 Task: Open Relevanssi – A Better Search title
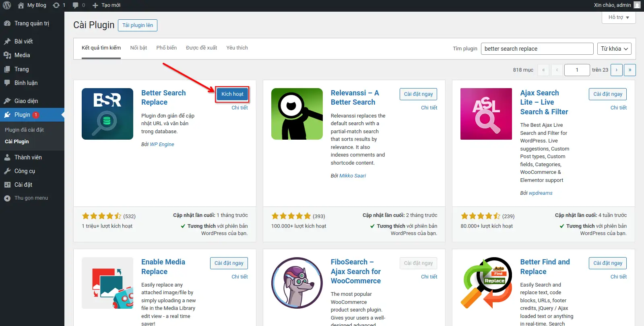(x=355, y=97)
